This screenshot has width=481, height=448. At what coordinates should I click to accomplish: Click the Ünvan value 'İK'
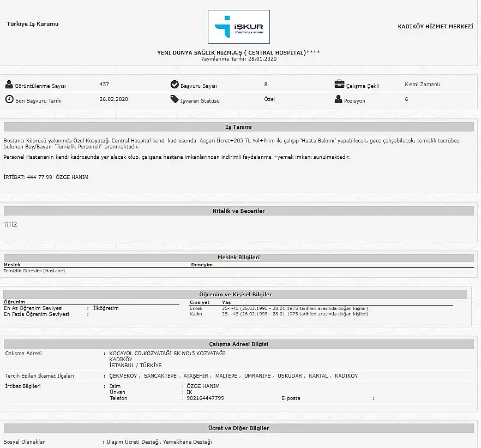click(189, 392)
